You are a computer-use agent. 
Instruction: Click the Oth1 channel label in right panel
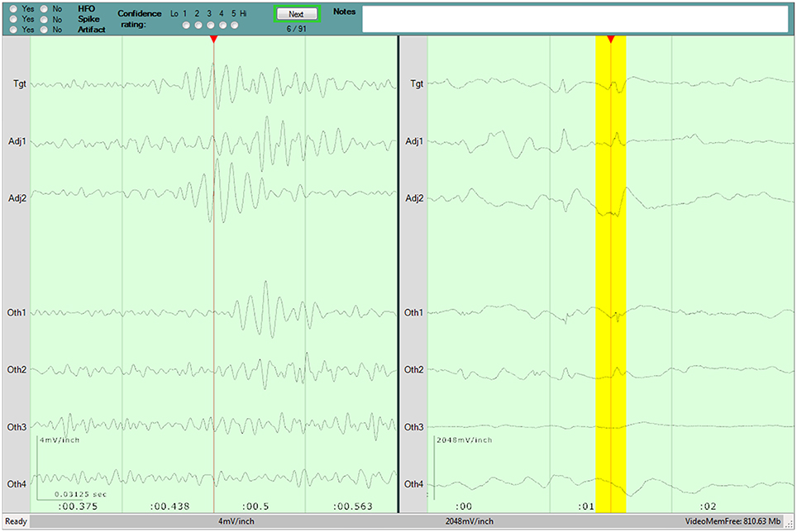(x=413, y=312)
